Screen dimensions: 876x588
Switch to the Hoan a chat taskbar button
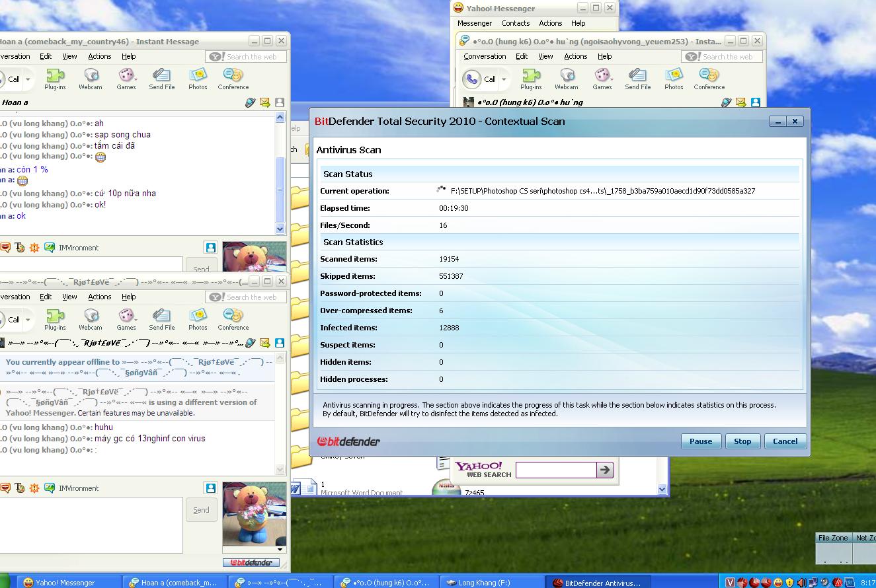176,583
